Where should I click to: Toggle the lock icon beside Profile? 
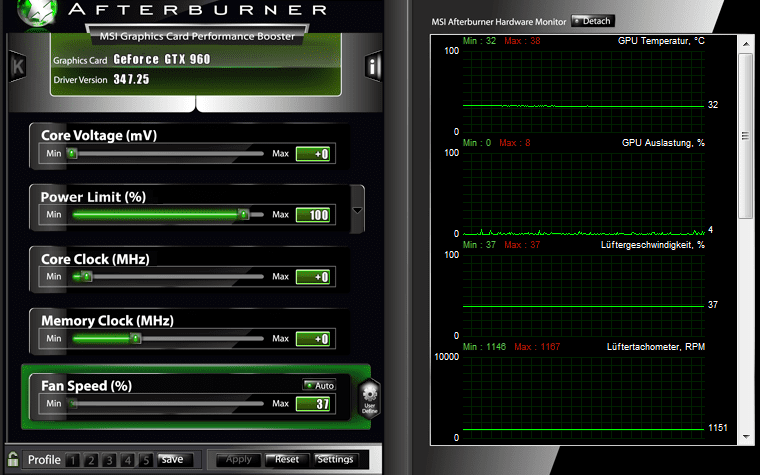[13, 459]
